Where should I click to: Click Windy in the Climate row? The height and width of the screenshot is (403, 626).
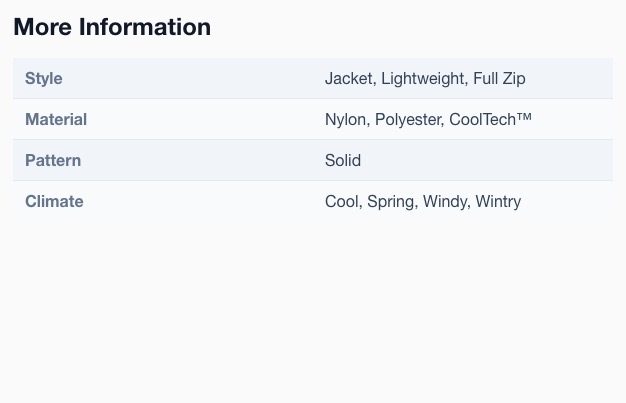[445, 201]
